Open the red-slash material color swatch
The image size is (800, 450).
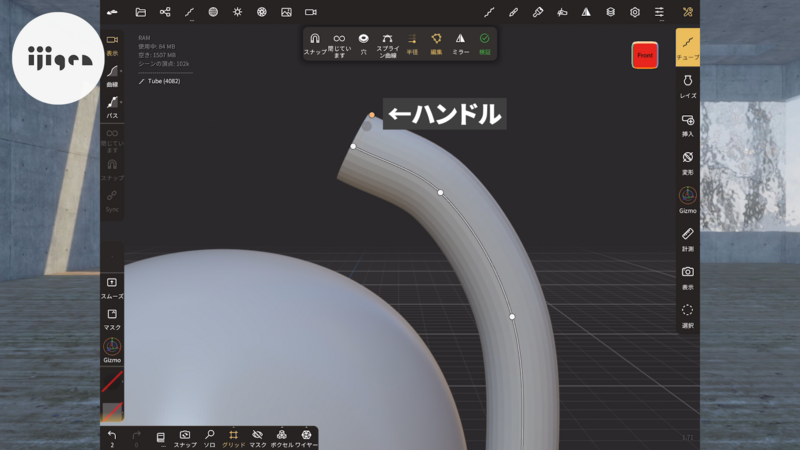(x=112, y=381)
